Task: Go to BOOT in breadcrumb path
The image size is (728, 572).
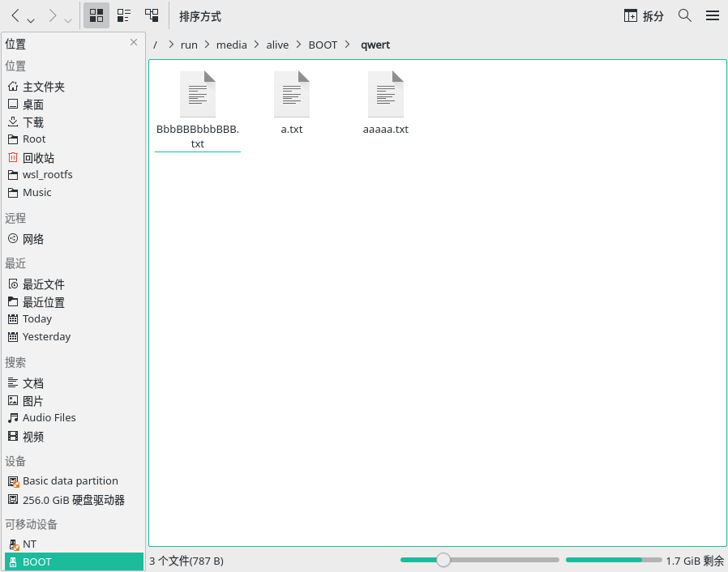Action: coord(322,45)
